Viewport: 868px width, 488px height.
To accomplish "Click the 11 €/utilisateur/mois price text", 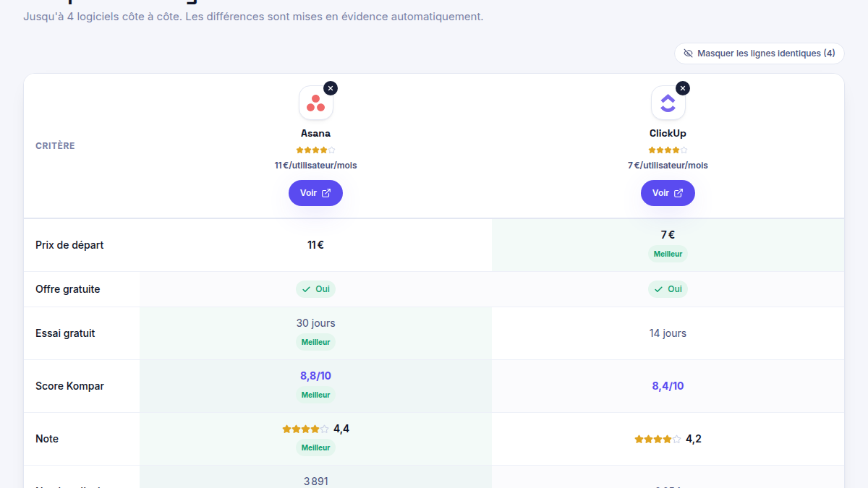I will (315, 166).
